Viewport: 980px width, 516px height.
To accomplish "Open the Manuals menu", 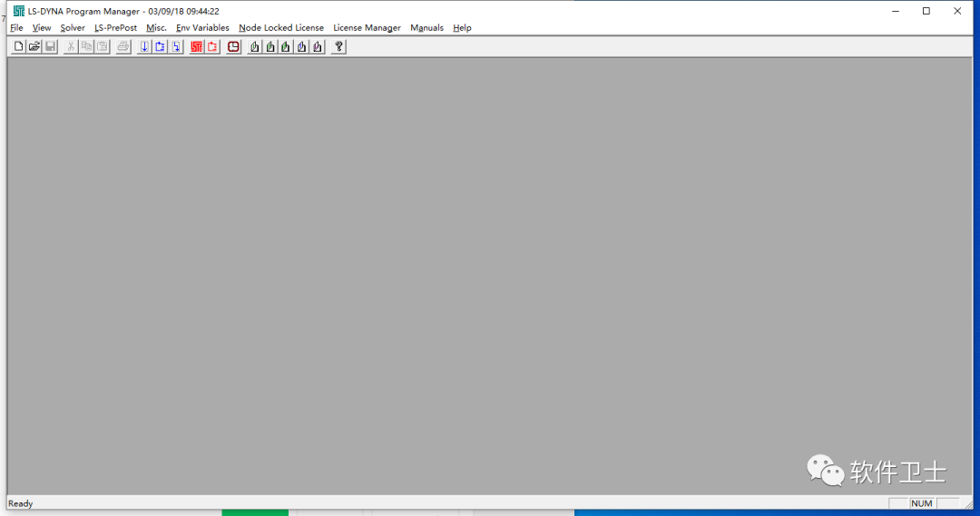I will (x=426, y=27).
